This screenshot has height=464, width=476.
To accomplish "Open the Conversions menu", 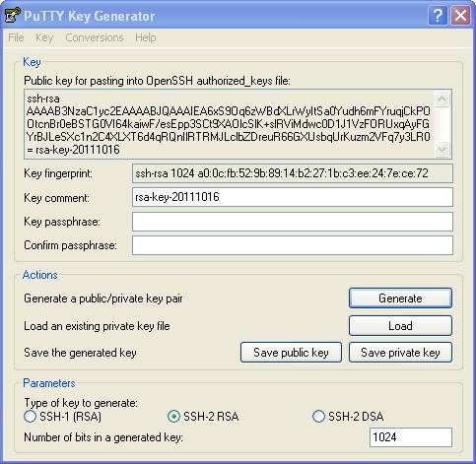I will [x=95, y=37].
